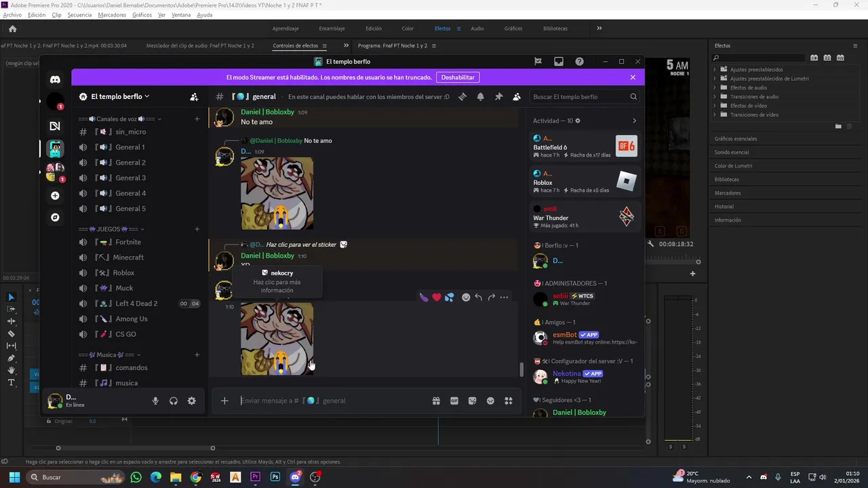Switch to Color workspace tab
This screenshot has width=868, height=488.
coord(408,28)
